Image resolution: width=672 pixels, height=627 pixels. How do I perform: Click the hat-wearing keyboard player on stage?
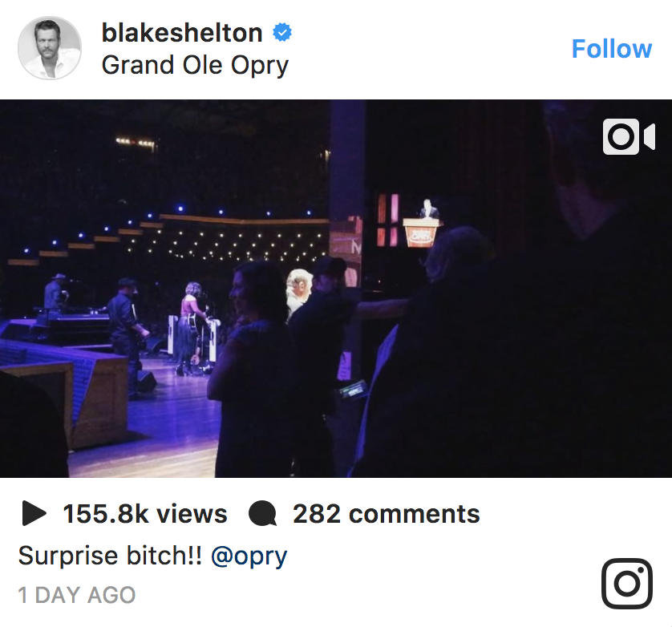click(56, 294)
